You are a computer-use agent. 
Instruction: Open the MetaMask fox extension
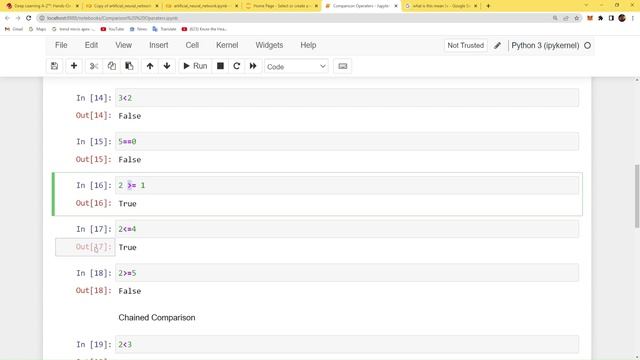[x=590, y=18]
